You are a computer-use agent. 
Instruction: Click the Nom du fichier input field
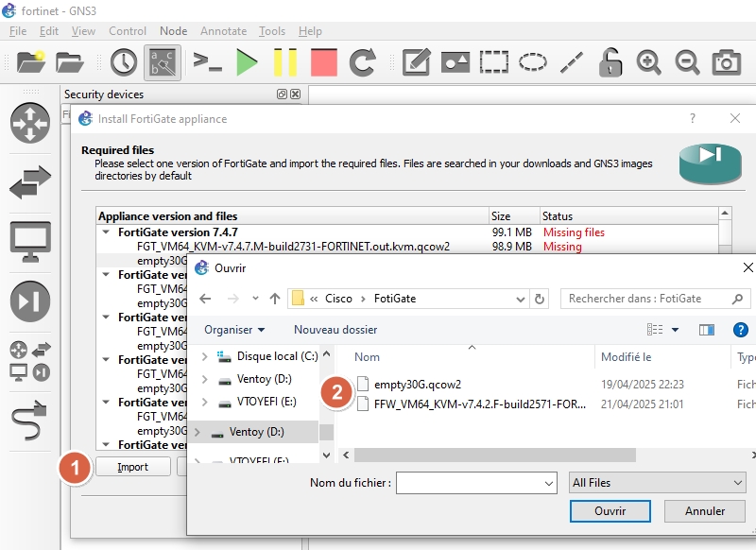coord(476,483)
